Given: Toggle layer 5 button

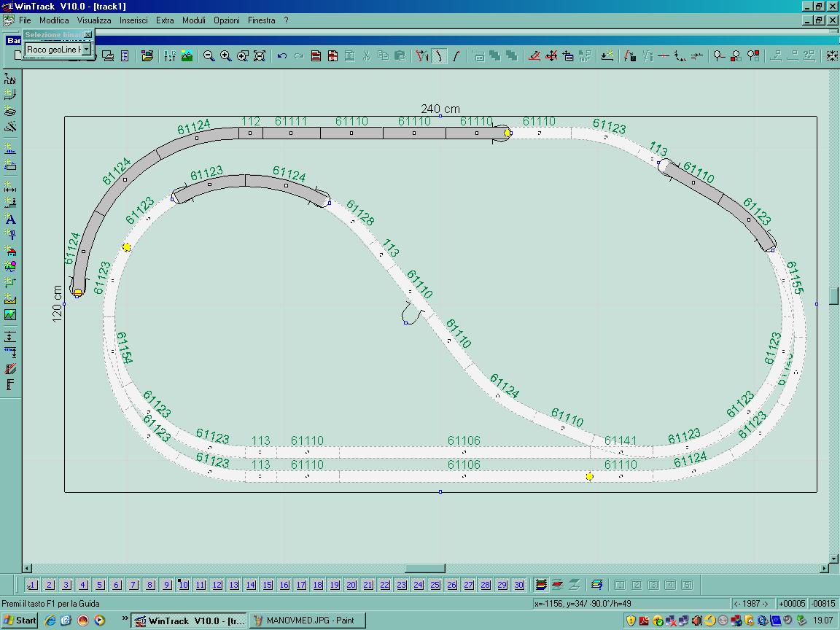Looking at the screenshot, I should pos(100,585).
